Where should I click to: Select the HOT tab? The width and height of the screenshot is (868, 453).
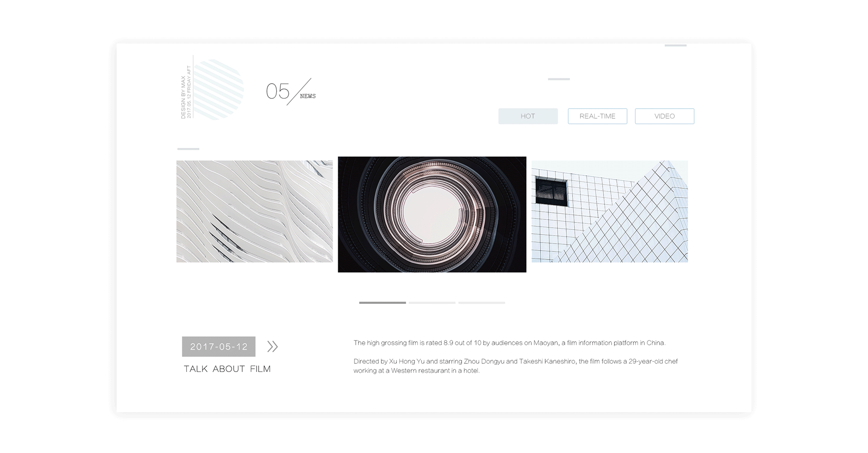(528, 116)
